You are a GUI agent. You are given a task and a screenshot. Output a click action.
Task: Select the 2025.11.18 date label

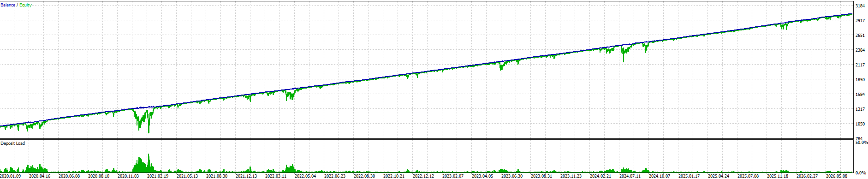(778, 176)
